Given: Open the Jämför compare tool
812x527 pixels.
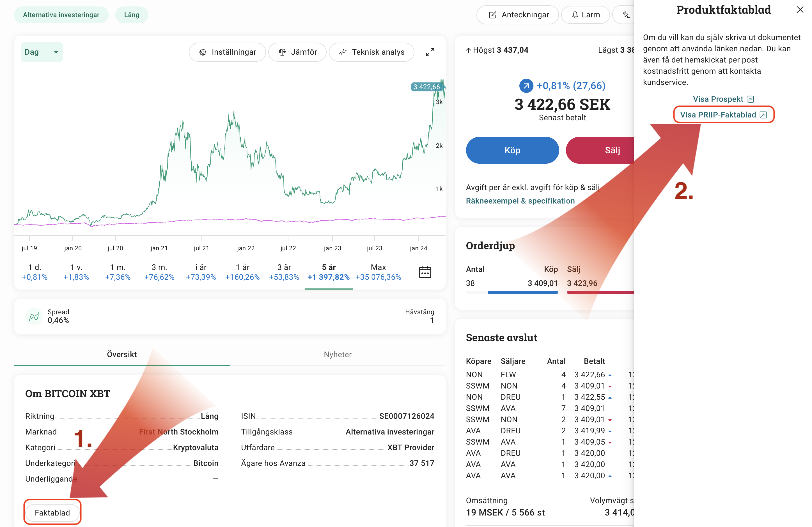Looking at the screenshot, I should (297, 52).
